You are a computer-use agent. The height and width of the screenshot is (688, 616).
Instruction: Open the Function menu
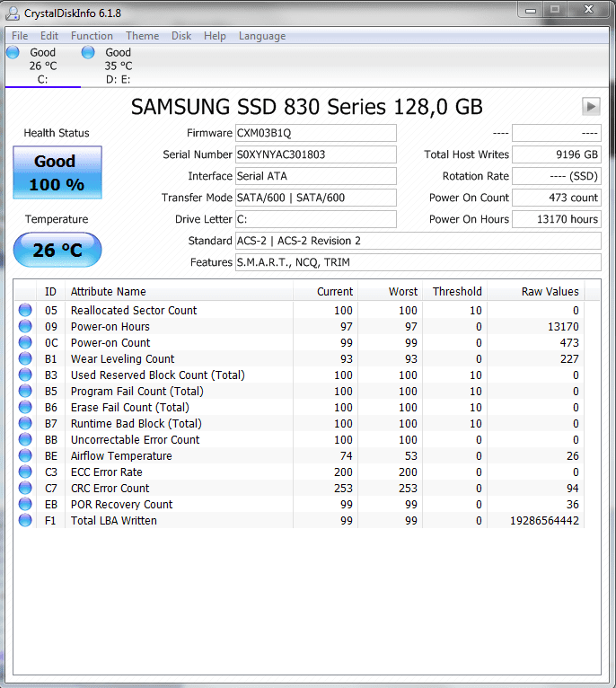(x=92, y=36)
